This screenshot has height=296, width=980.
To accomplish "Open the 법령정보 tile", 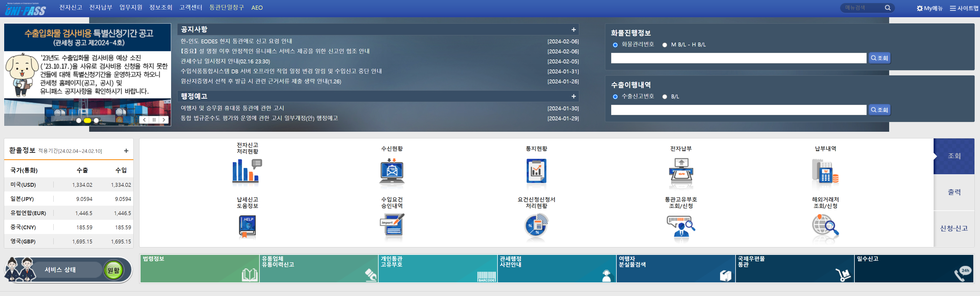I will 200,268.
